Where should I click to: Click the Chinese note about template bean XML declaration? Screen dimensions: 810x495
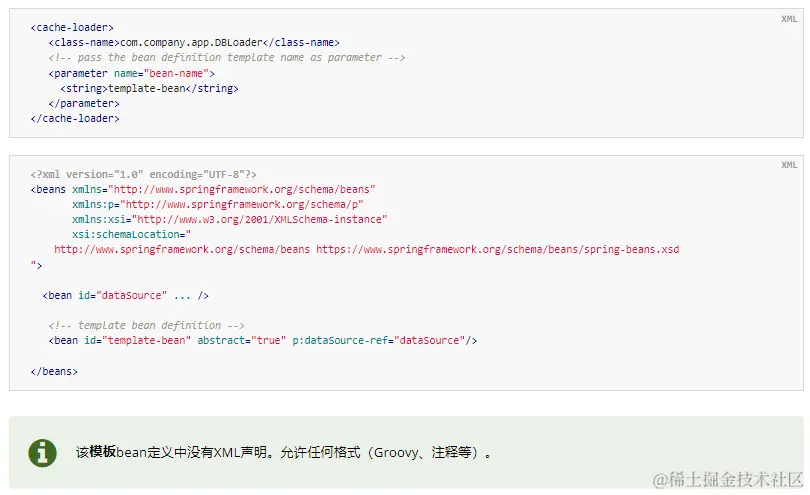click(x=283, y=453)
